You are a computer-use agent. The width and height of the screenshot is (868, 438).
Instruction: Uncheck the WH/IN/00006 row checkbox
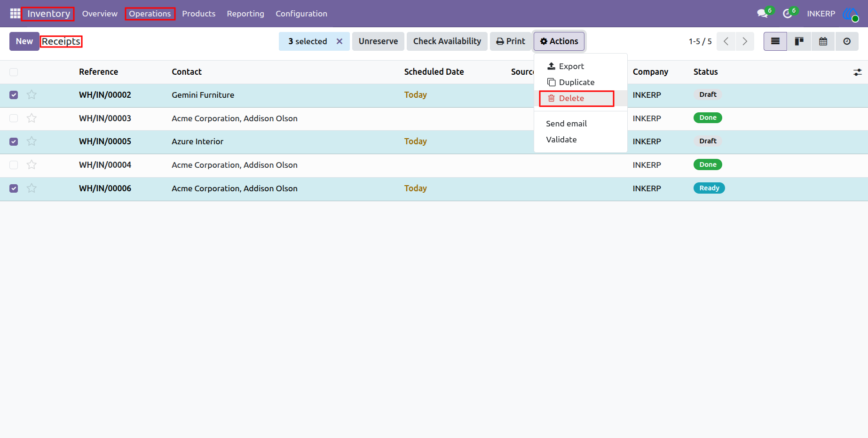point(14,188)
